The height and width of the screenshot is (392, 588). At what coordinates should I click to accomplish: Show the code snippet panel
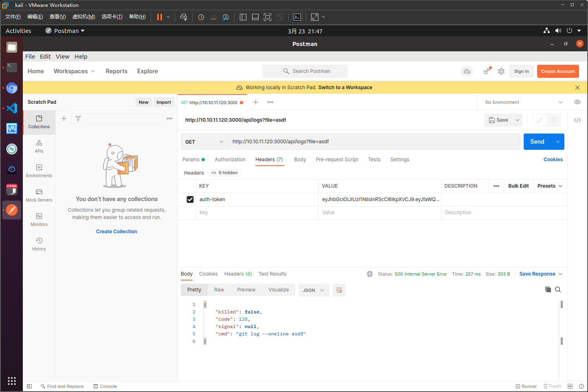(x=577, y=120)
